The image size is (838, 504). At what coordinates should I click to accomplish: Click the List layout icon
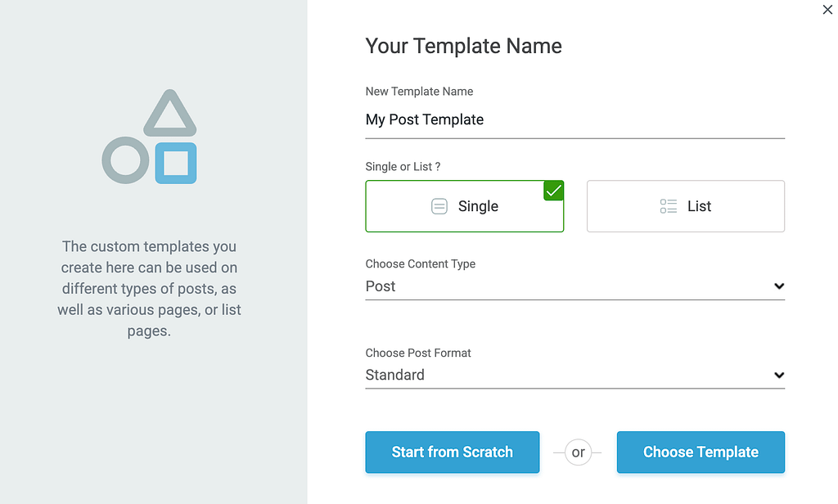pos(669,206)
